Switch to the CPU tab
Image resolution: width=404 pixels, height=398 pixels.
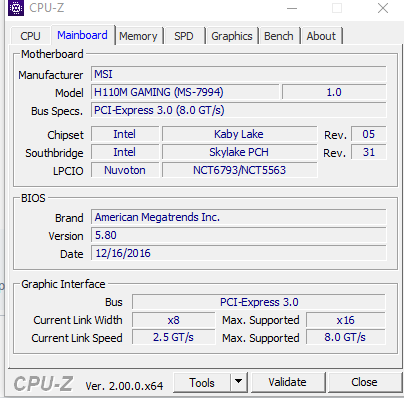point(30,36)
